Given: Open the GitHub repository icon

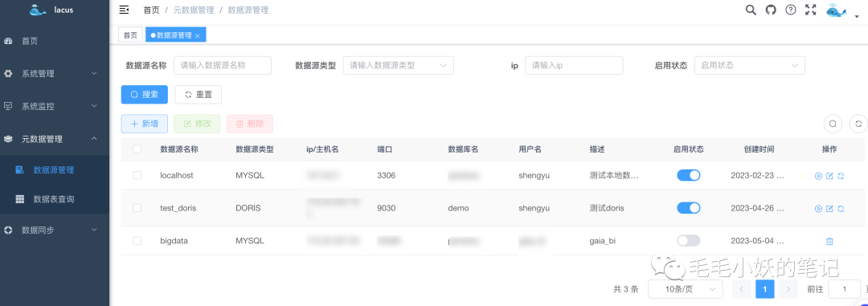Looking at the screenshot, I should [x=771, y=10].
